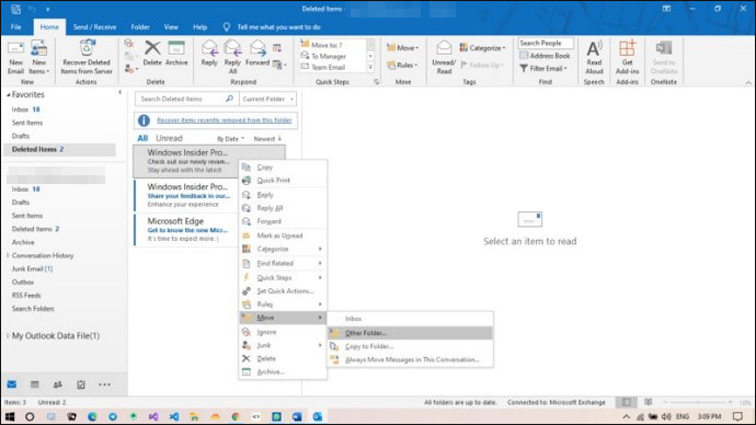Screen dimensions: 756x425
Task: Open the Folder ribbon tab
Action: [x=140, y=27]
